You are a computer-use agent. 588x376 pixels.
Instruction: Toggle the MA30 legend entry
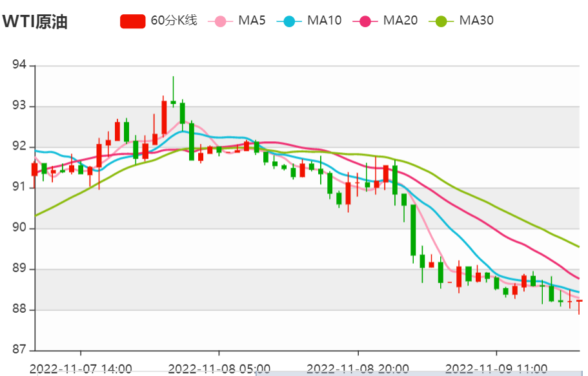tap(461, 21)
